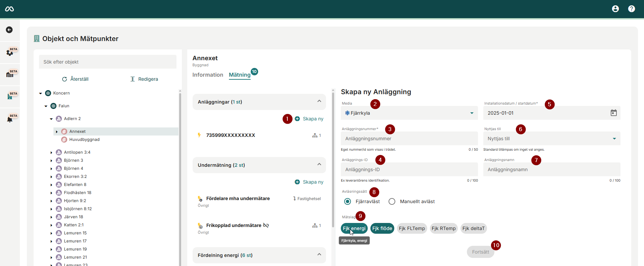Viewport: 644px width, 266px height.
Task: Open the Nyttjas till dropdown
Action: [551, 139]
